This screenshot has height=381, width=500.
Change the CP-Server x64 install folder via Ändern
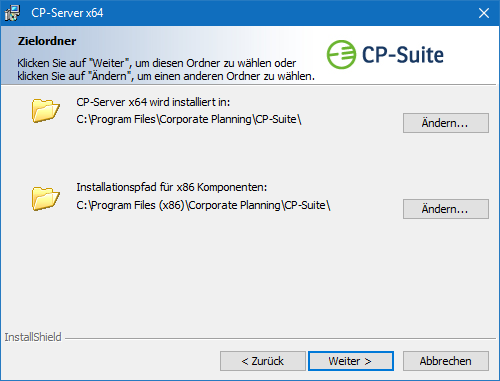(446, 123)
